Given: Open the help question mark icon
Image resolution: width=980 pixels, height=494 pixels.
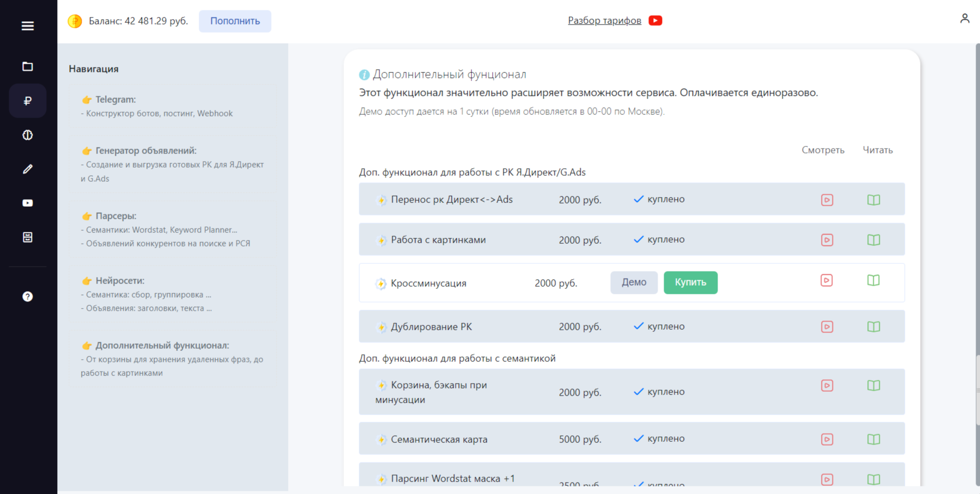Looking at the screenshot, I should coord(28,297).
